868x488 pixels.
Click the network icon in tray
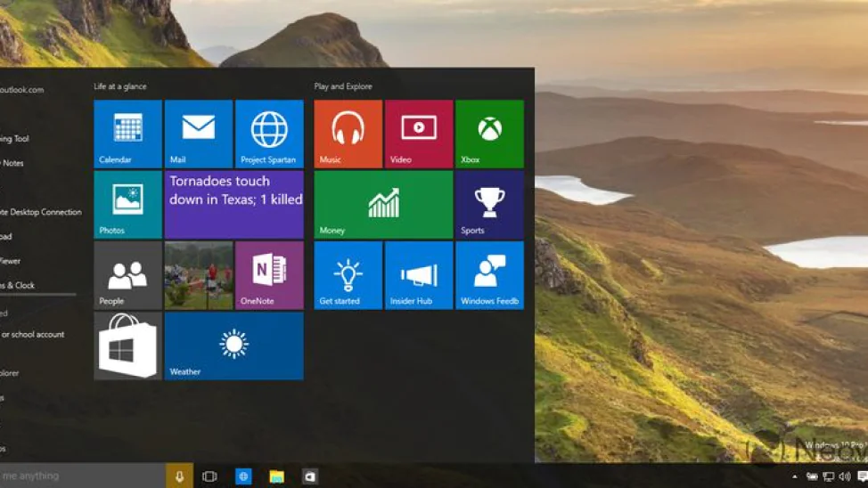point(829,476)
